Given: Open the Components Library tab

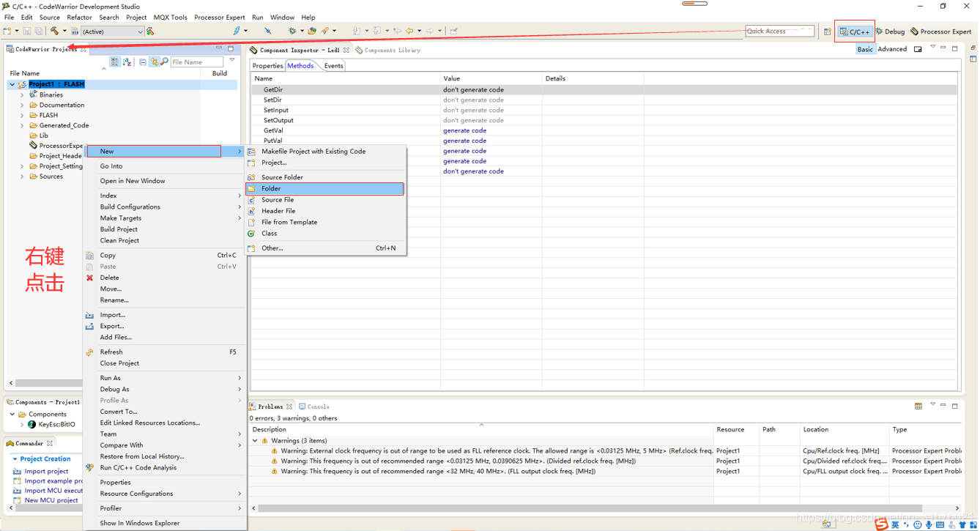Looking at the screenshot, I should 387,51.
